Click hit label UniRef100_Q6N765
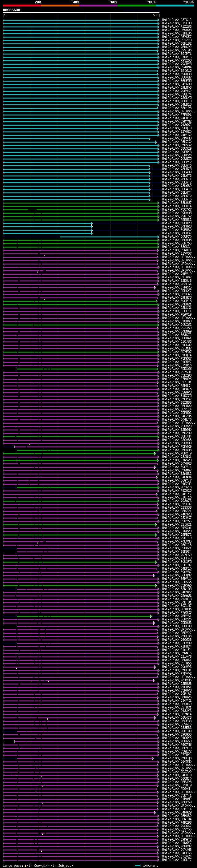This screenshot has height=868, width=197. click(x=177, y=243)
